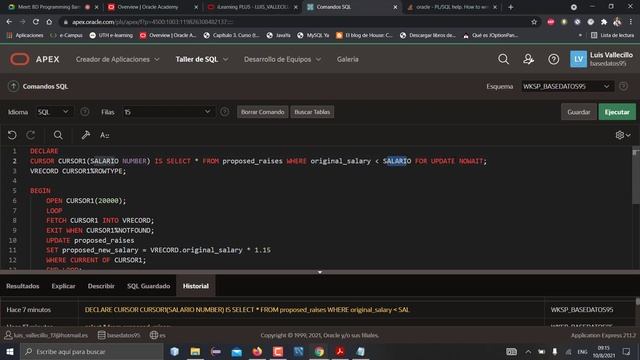This screenshot has width=640, height=360.
Task: Click Borrar Comando button
Action: point(262,112)
